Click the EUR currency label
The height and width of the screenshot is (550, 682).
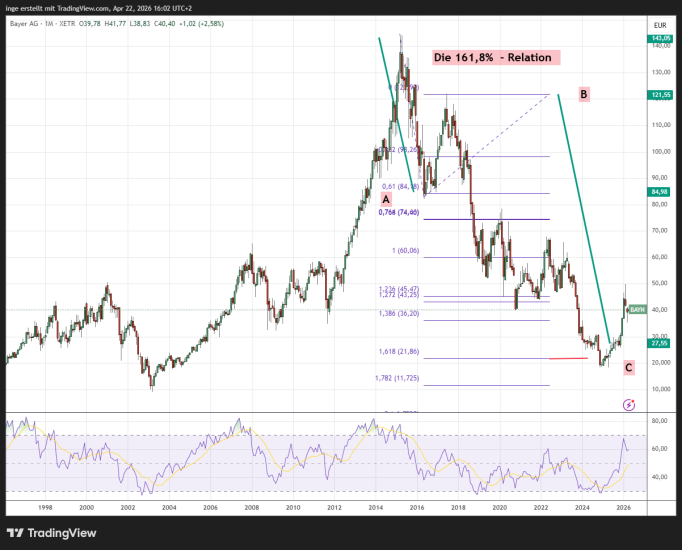coord(660,25)
